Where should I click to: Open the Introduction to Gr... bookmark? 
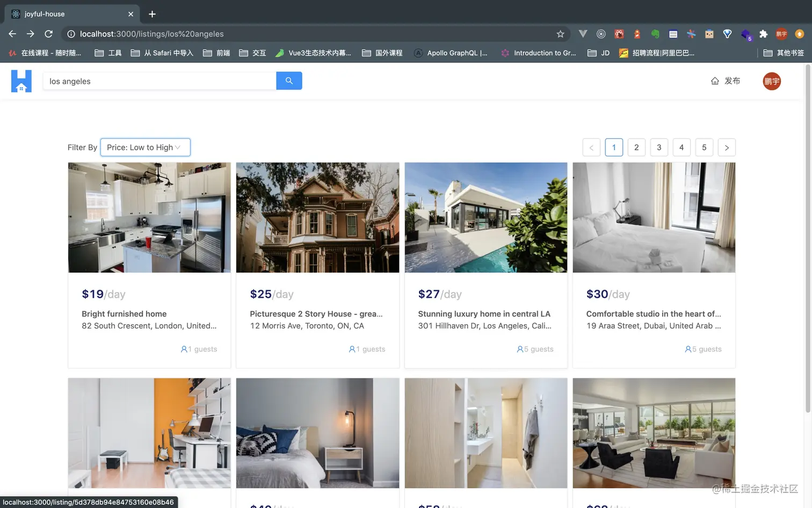[539, 53]
